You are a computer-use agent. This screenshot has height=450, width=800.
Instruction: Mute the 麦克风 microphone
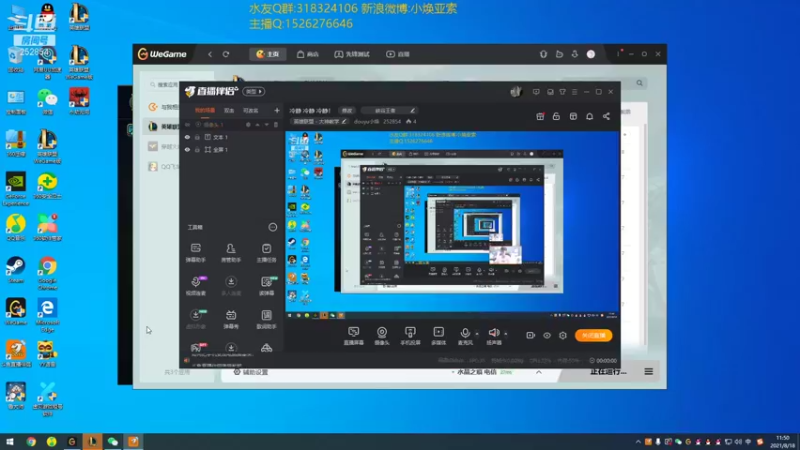coord(464,336)
